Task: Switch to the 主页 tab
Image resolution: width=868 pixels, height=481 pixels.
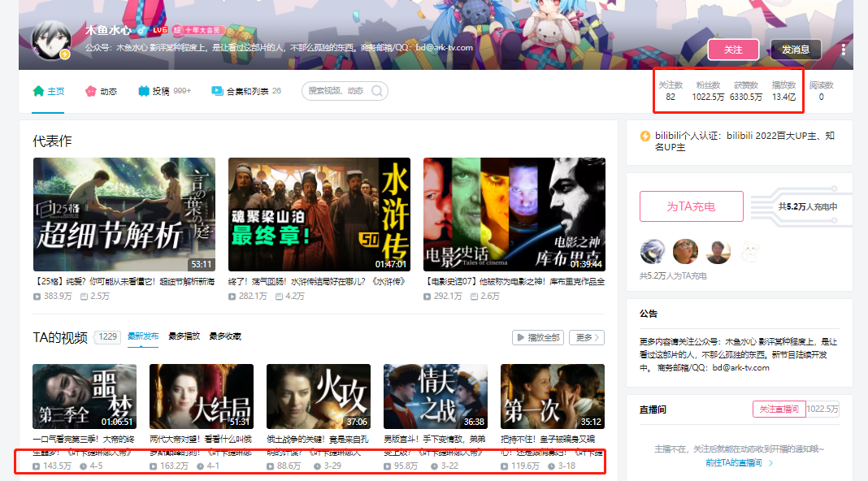Action: [x=48, y=91]
